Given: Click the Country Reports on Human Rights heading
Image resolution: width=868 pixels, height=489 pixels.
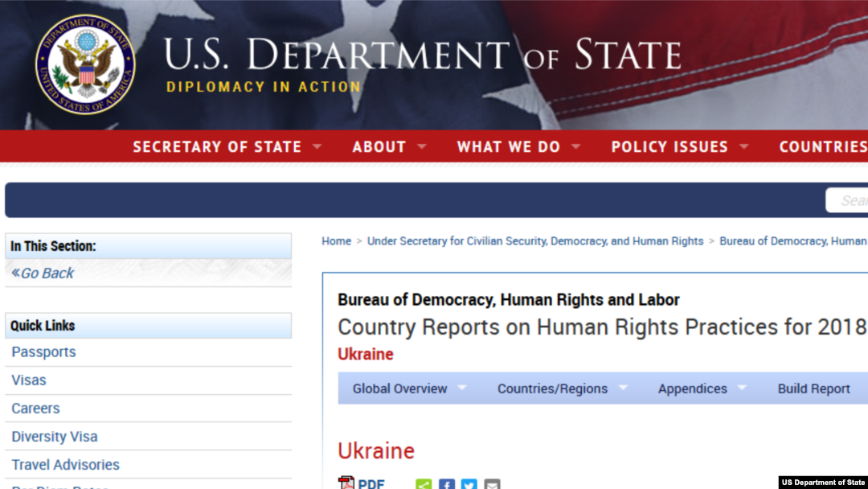Looking at the screenshot, I should (602, 327).
